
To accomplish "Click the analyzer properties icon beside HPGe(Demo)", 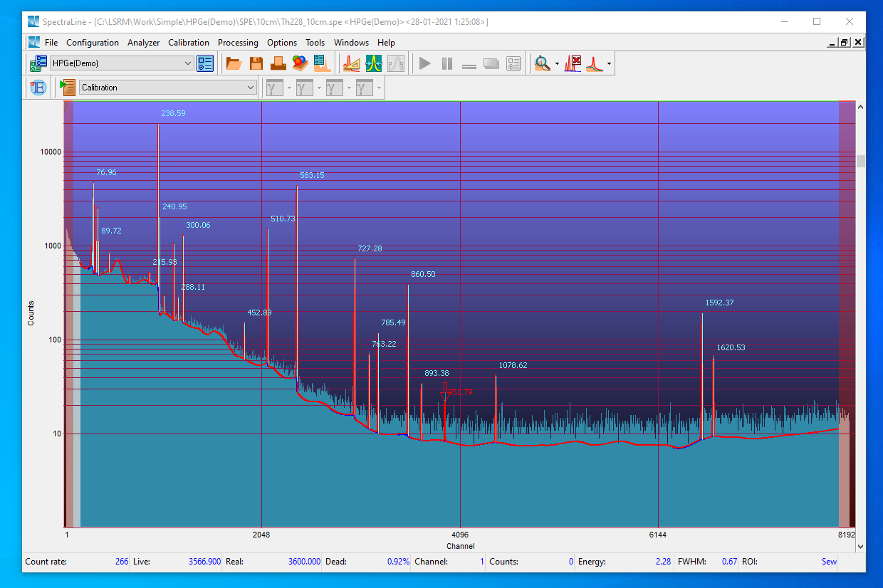I will tap(205, 63).
